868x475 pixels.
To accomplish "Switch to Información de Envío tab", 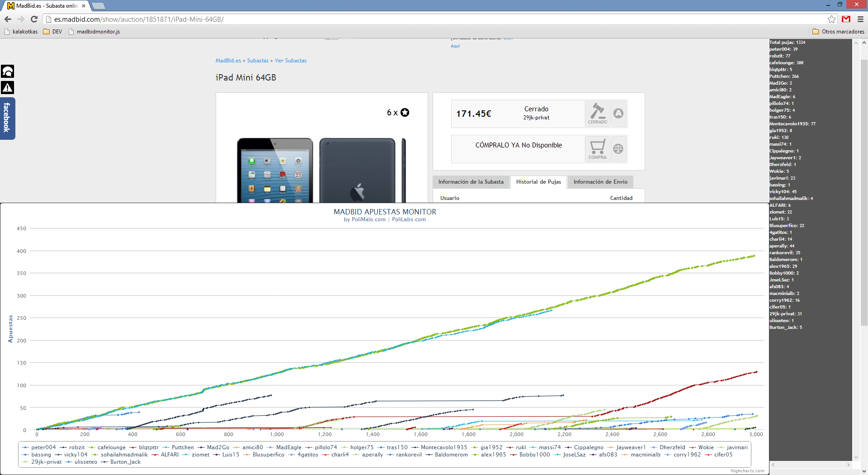I will (600, 182).
